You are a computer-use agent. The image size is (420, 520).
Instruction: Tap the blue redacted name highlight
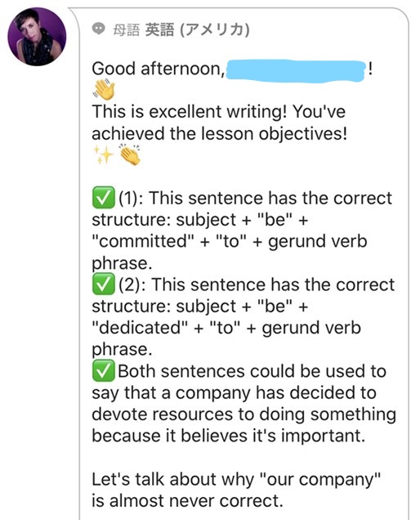[x=296, y=70]
